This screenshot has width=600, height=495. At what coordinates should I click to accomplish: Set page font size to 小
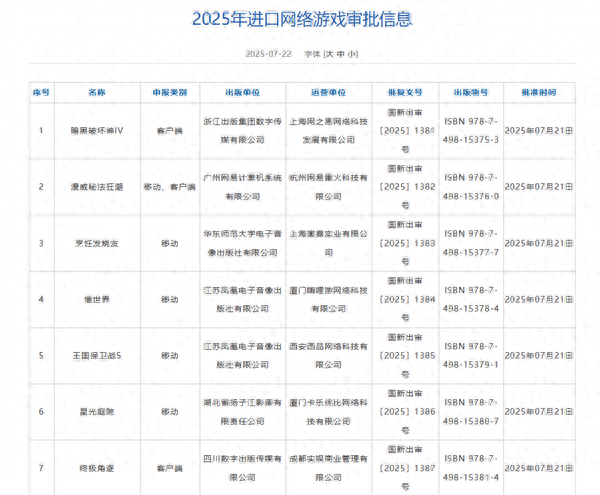pyautogui.click(x=352, y=54)
